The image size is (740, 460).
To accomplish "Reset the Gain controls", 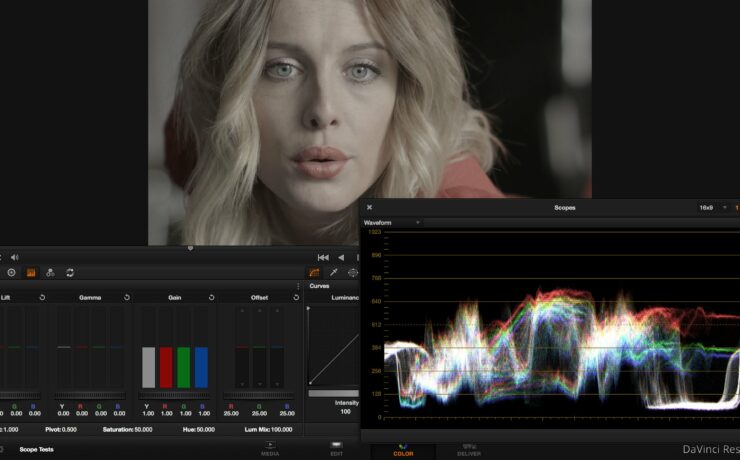I will tap(211, 297).
